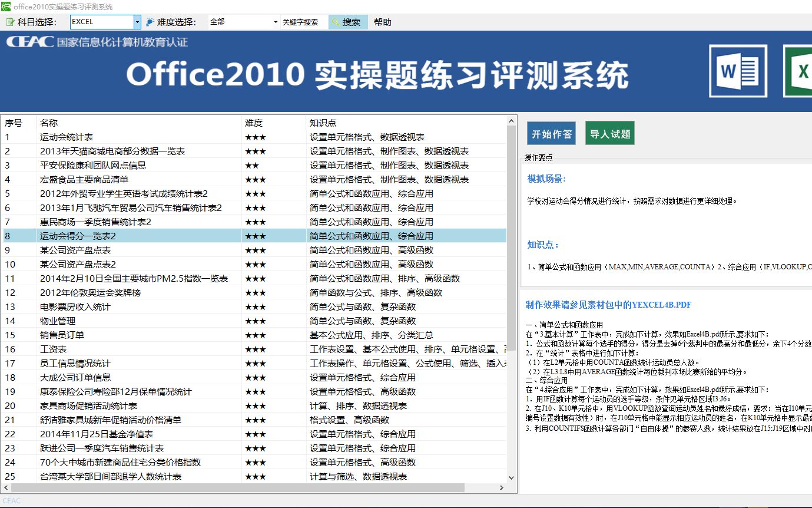This screenshot has width=812, height=508.
Task: Click the 关键字搜索 input field
Action: (304, 22)
